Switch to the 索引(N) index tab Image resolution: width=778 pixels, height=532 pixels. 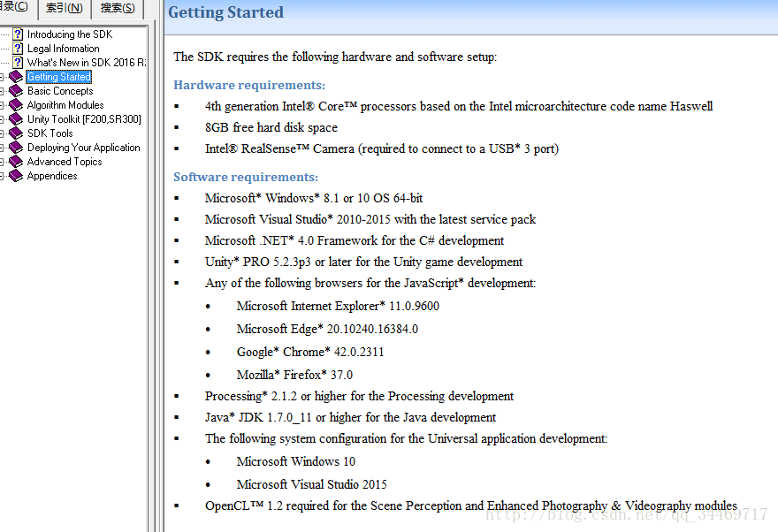tap(65, 9)
